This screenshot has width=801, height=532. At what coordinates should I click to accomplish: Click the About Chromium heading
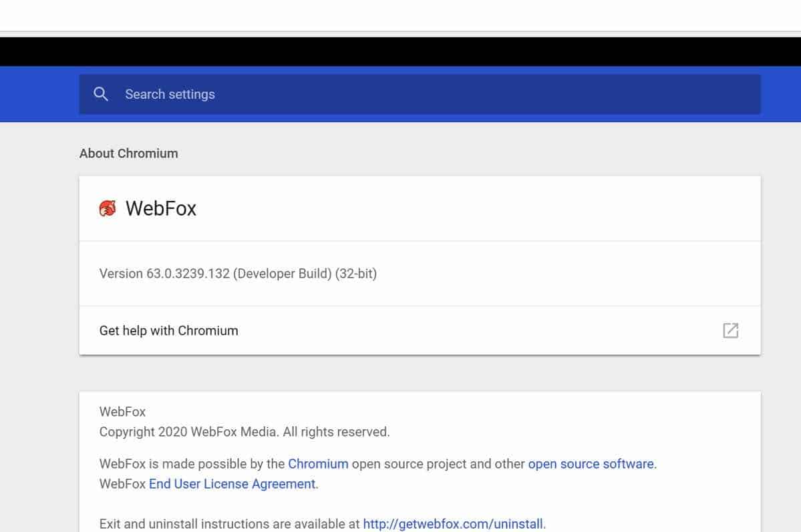129,153
